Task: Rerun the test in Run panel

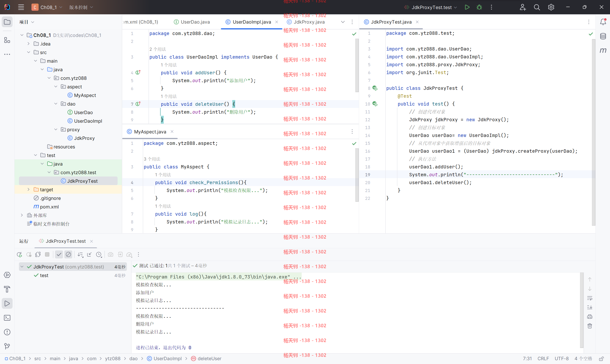Action: (19, 254)
